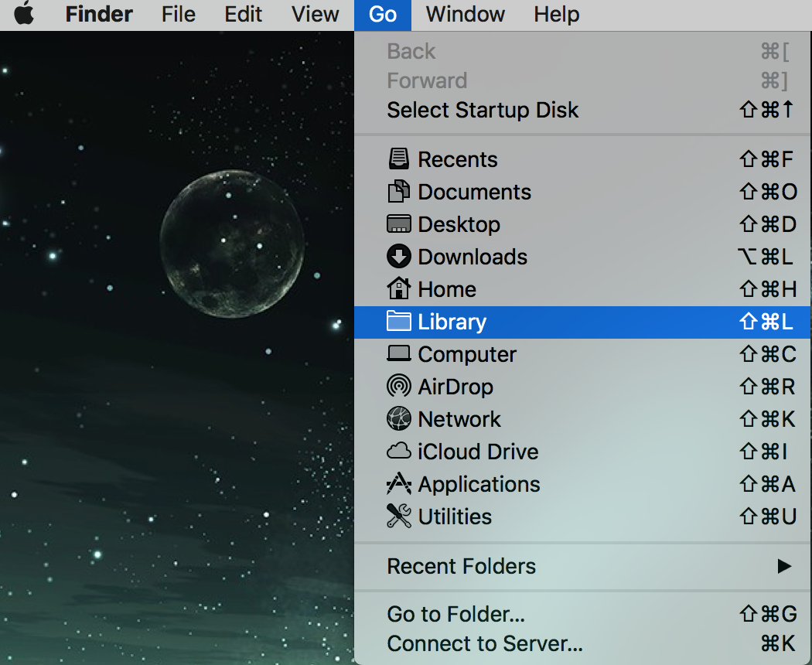Go to the Documents folder

pyautogui.click(x=582, y=192)
